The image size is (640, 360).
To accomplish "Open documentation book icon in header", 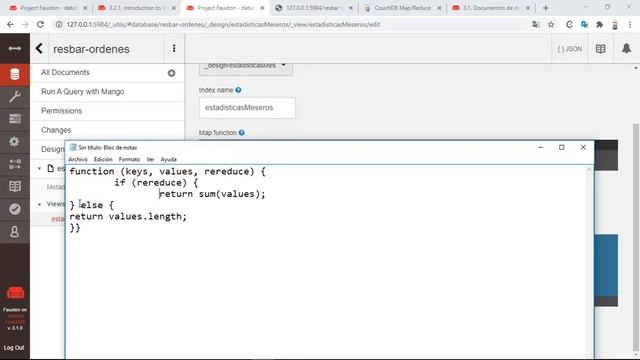I will 600,49.
